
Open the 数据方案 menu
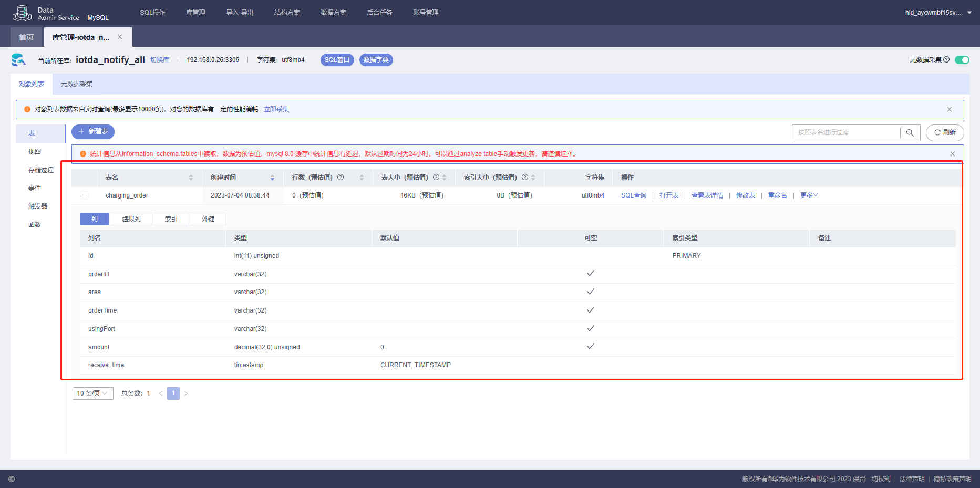pyautogui.click(x=333, y=13)
